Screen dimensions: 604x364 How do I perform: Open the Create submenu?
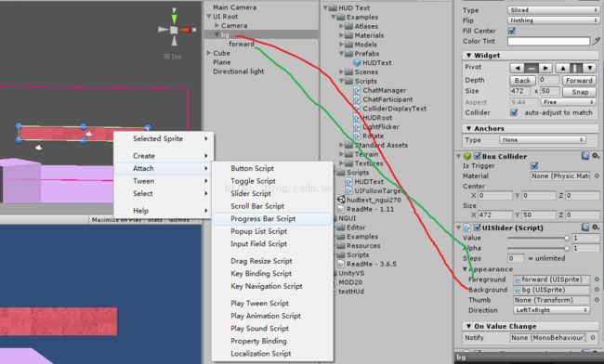[164, 156]
